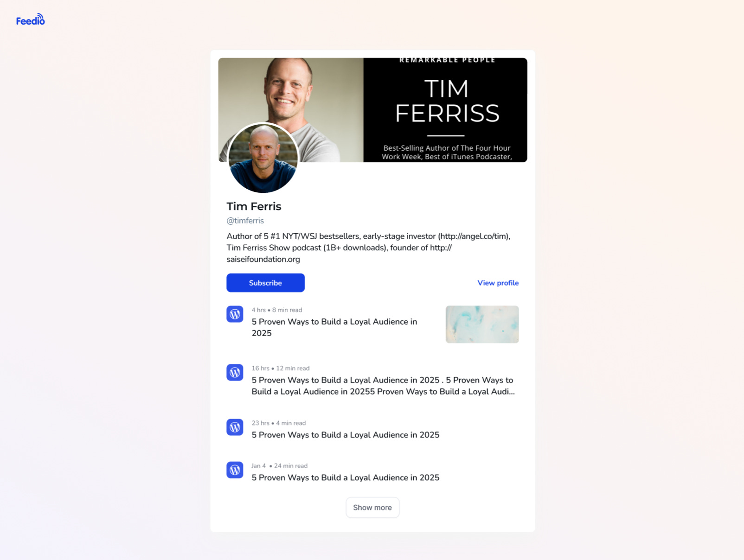Open Tim Ferris round profile avatar
744x560 pixels.
[x=263, y=158]
